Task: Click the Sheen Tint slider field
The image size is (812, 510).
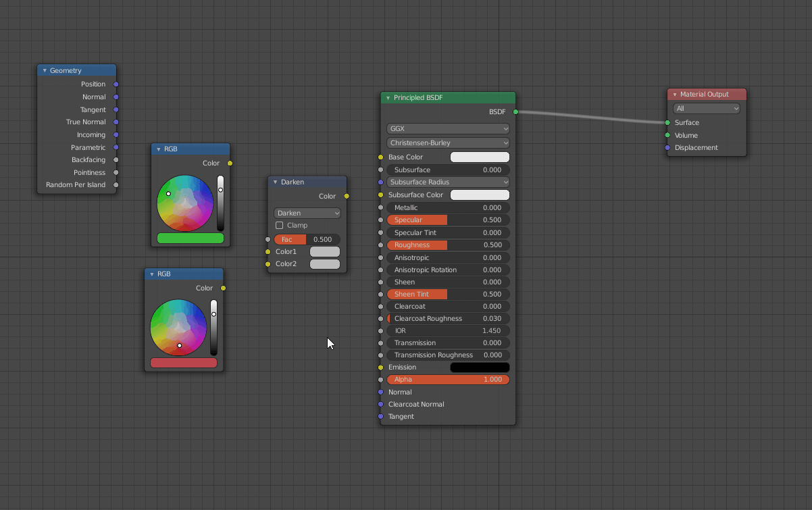Action: [449, 294]
